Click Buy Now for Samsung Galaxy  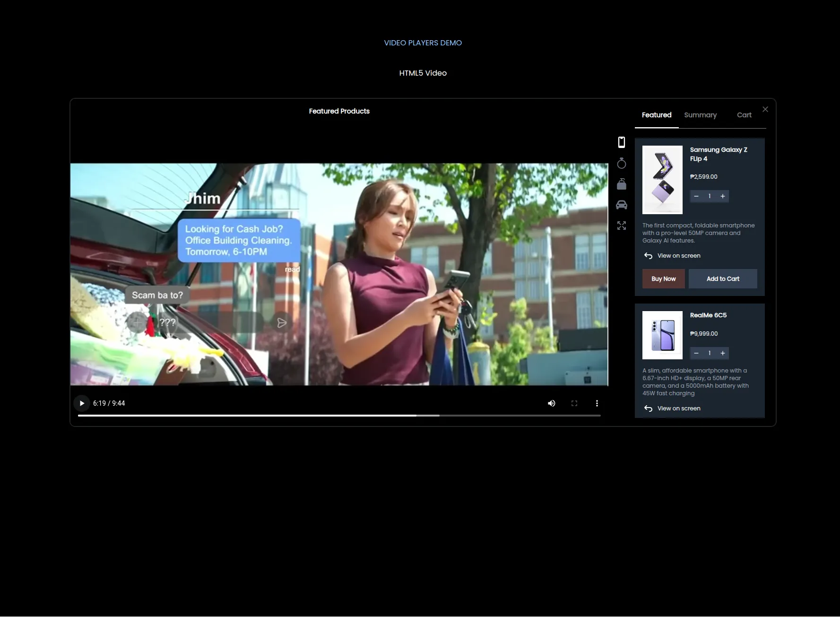(664, 279)
